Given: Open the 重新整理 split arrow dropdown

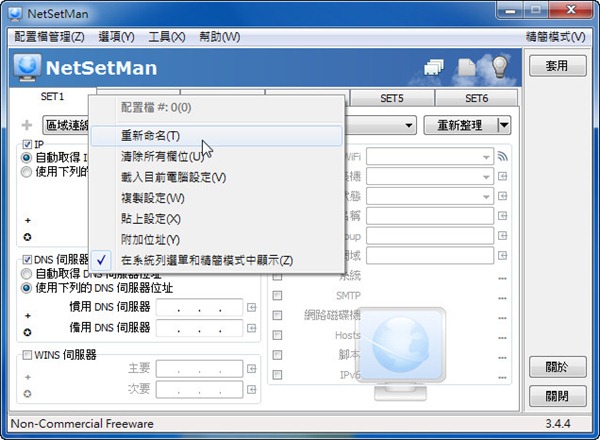Looking at the screenshot, I should point(504,125).
